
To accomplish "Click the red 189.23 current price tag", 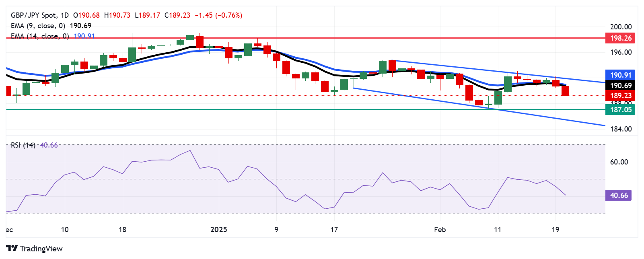I will 620,96.
